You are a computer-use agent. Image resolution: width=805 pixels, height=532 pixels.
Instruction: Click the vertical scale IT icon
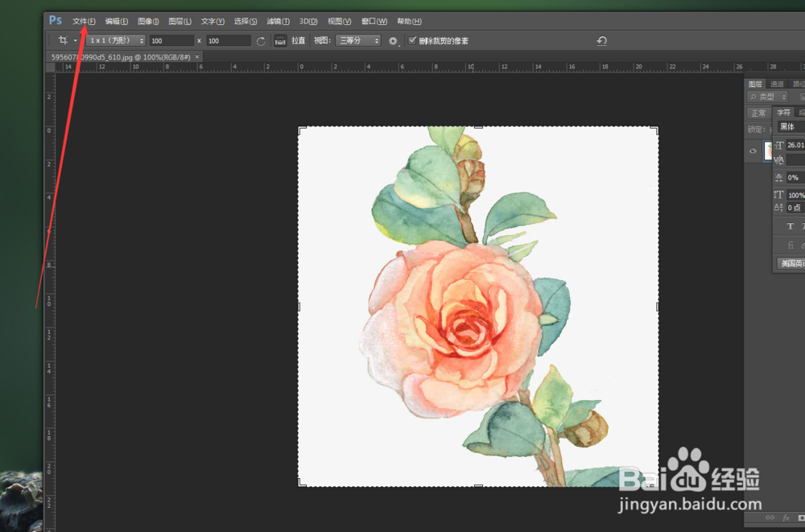778,195
